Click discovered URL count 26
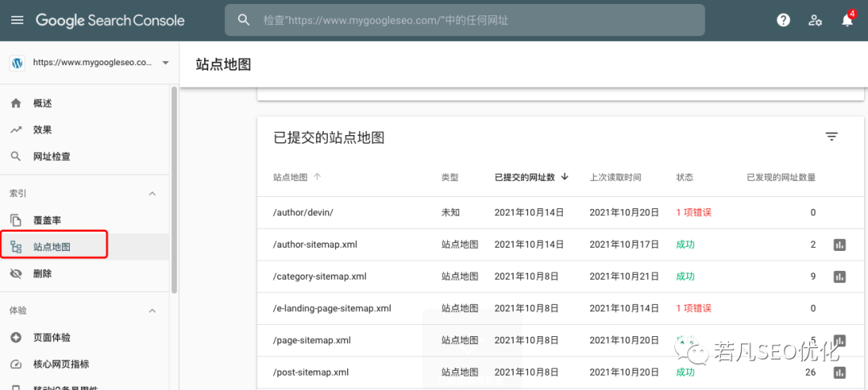 pos(810,372)
